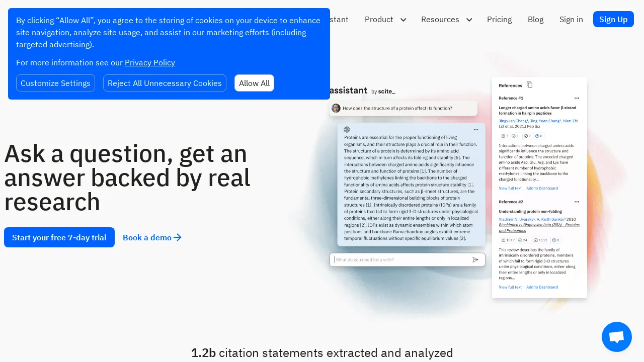This screenshot has height=362, width=644.
Task: Click the '1.2b citation statements' text
Action: pos(322,353)
